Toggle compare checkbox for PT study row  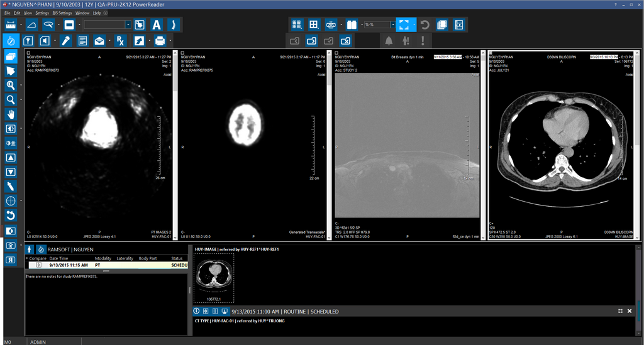pos(38,265)
